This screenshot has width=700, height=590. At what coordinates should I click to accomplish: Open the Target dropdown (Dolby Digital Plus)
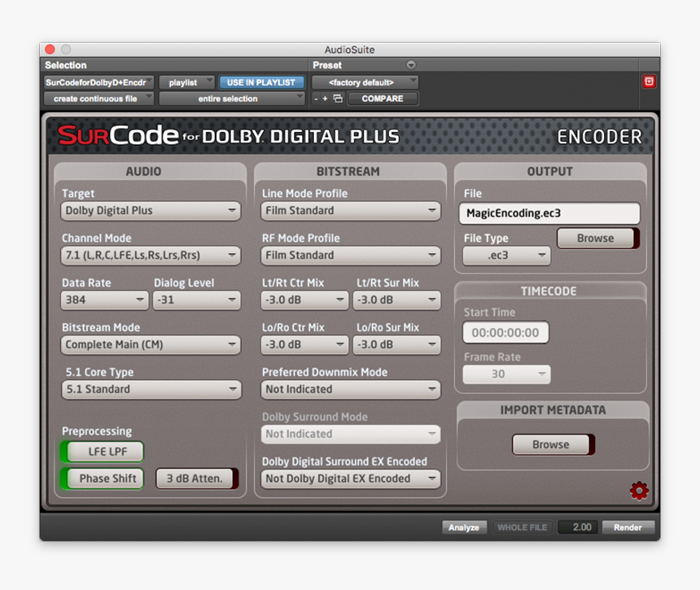(x=151, y=211)
